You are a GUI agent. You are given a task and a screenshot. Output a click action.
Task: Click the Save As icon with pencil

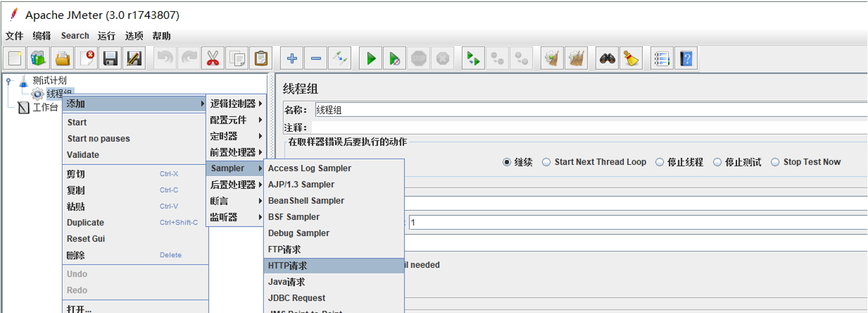134,59
